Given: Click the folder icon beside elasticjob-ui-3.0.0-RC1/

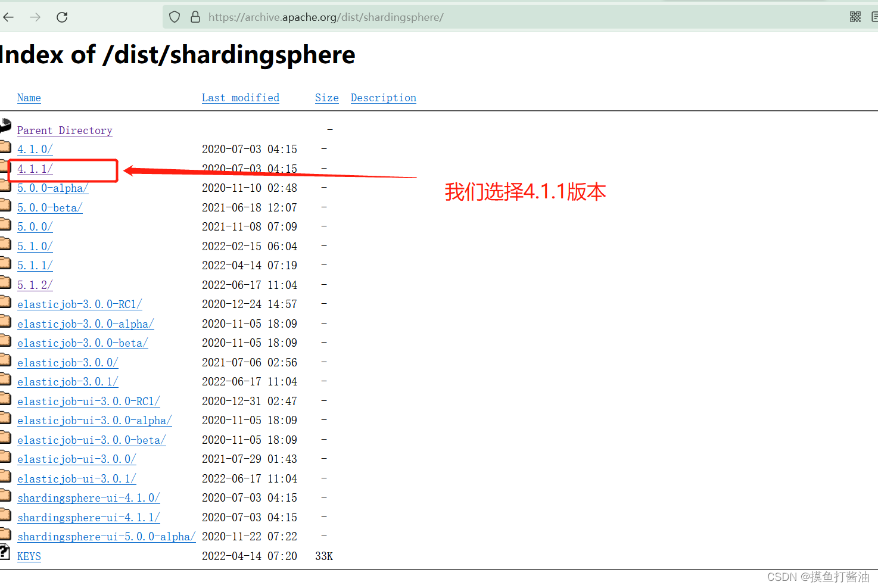Looking at the screenshot, I should click(5, 398).
